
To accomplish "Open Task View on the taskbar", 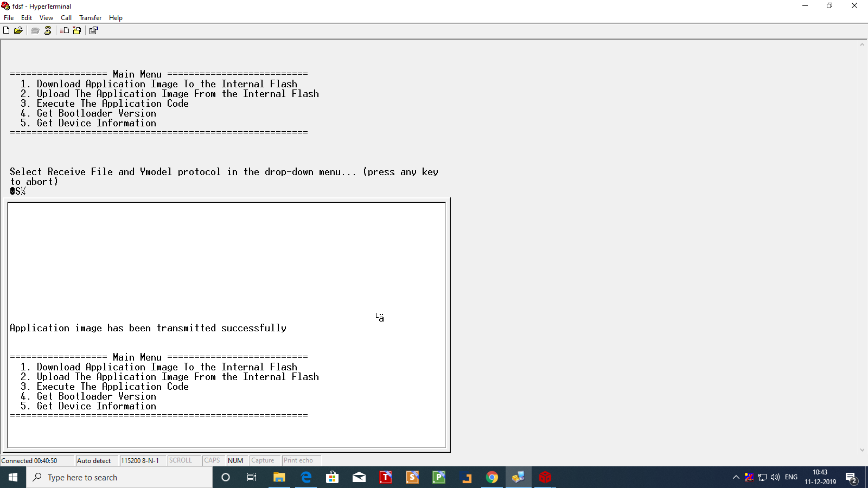I will (x=252, y=477).
